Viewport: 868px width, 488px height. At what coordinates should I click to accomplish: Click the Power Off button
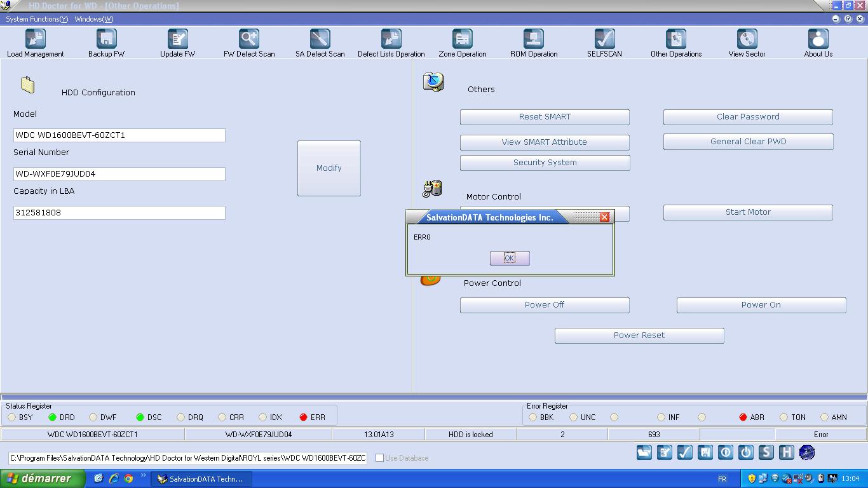point(545,305)
